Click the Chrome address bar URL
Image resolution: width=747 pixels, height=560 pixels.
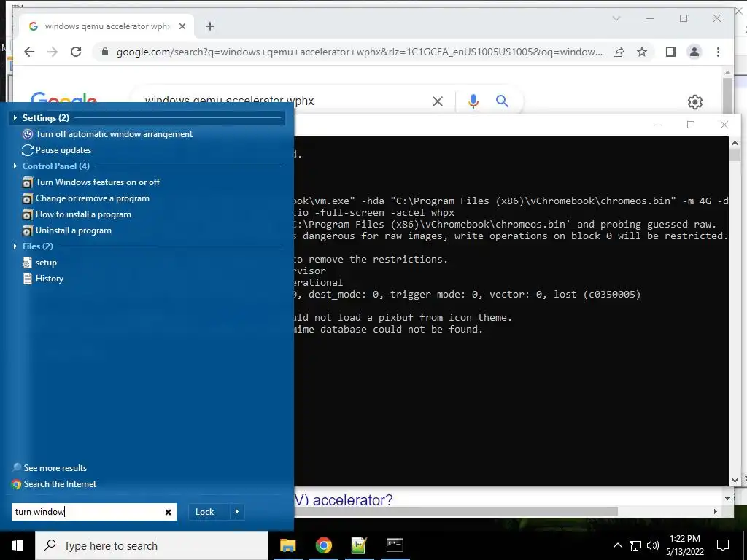(359, 52)
